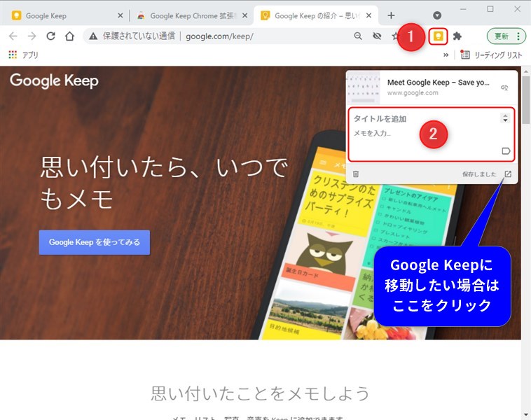The height and width of the screenshot is (420, 531).
Task: Open the リーディング リスト panel
Action: [x=491, y=55]
